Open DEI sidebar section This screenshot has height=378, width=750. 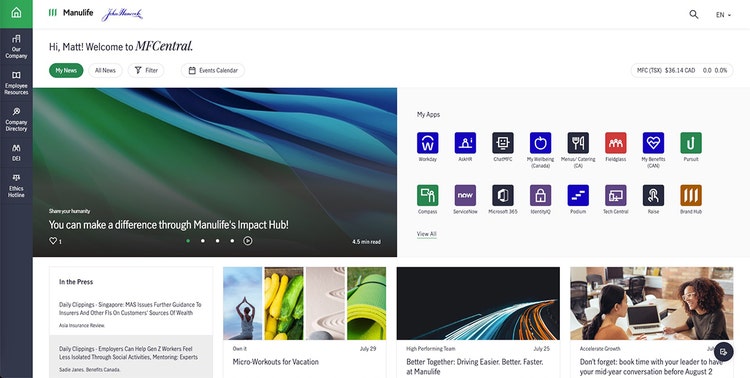coord(16,152)
